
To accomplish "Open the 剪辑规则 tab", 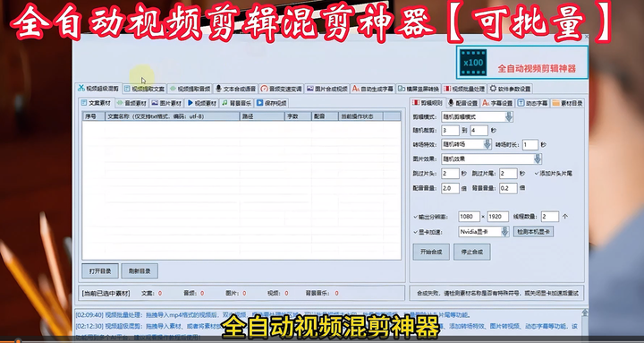I will pos(428,103).
